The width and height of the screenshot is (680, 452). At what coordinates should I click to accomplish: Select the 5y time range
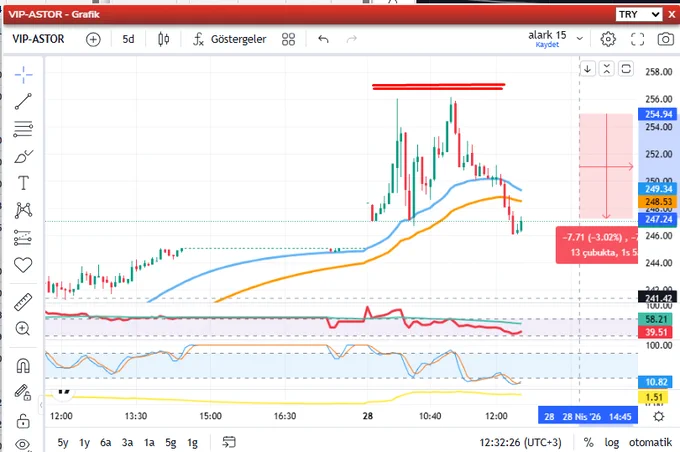63,442
